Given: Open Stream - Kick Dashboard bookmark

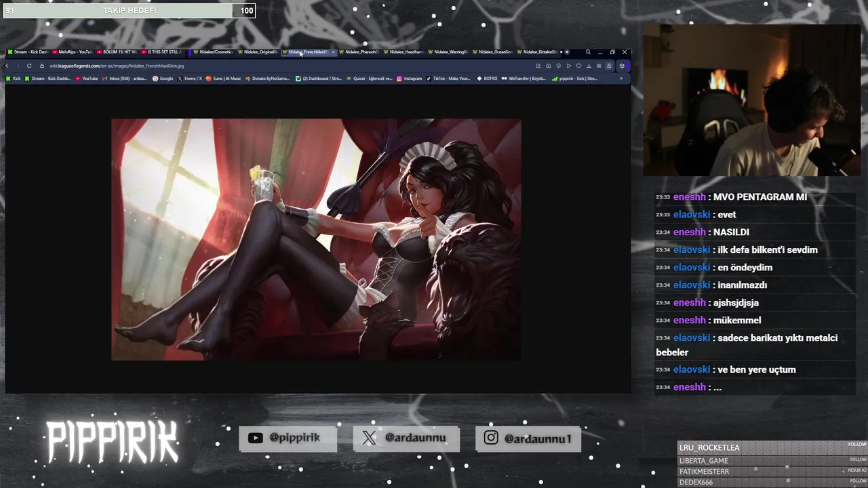Looking at the screenshot, I should click(x=47, y=79).
